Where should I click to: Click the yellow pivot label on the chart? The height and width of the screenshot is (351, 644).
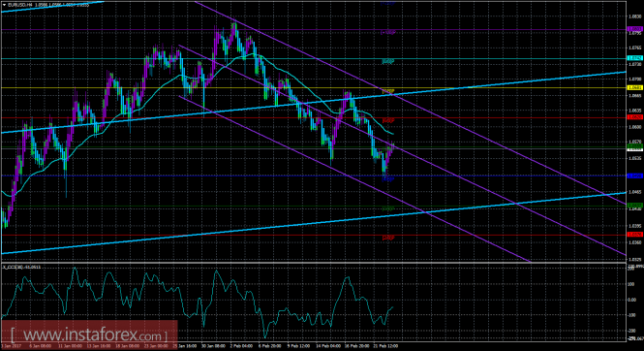tap(388, 91)
